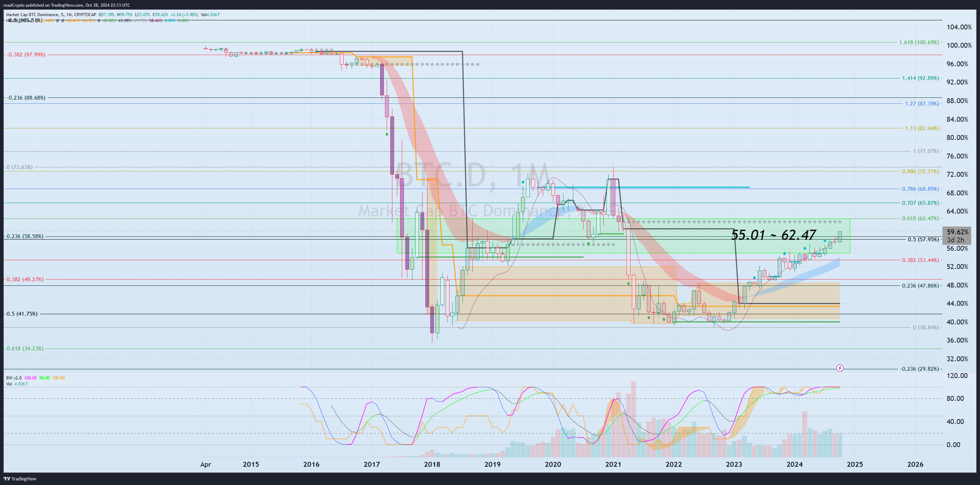This screenshot has width=980, height=485.
Task: Click the handwritten range text 55.01 ~ 62.47
Action: click(773, 235)
